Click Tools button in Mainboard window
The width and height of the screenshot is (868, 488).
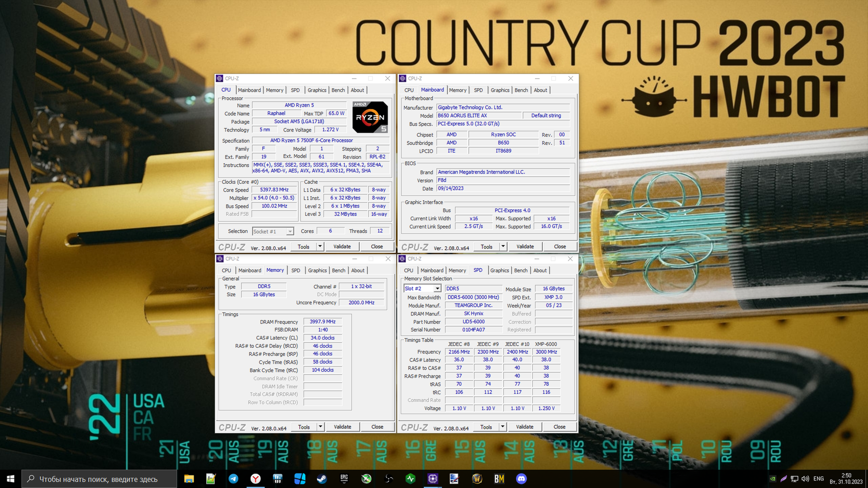486,247
